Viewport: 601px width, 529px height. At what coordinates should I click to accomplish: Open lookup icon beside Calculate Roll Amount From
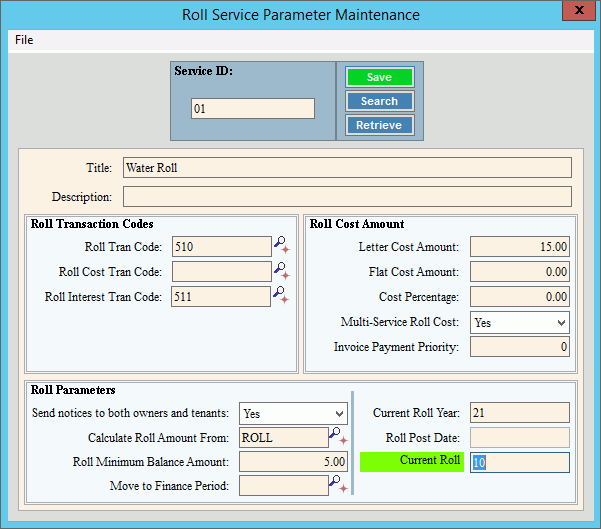338,436
